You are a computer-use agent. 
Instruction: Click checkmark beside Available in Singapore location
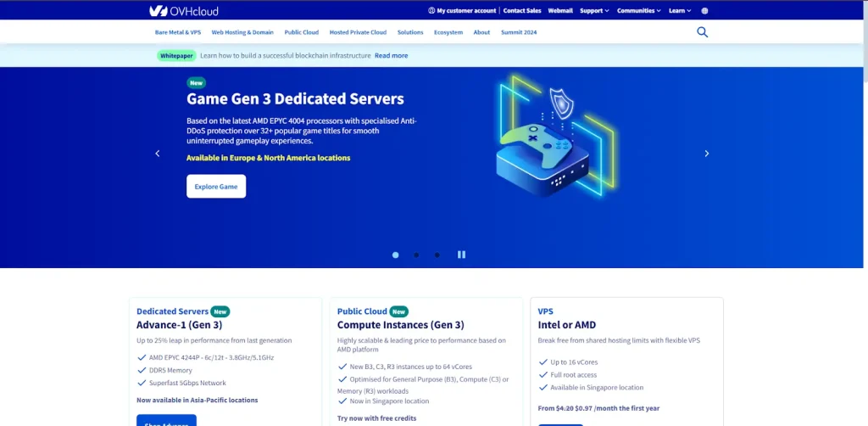(x=543, y=387)
